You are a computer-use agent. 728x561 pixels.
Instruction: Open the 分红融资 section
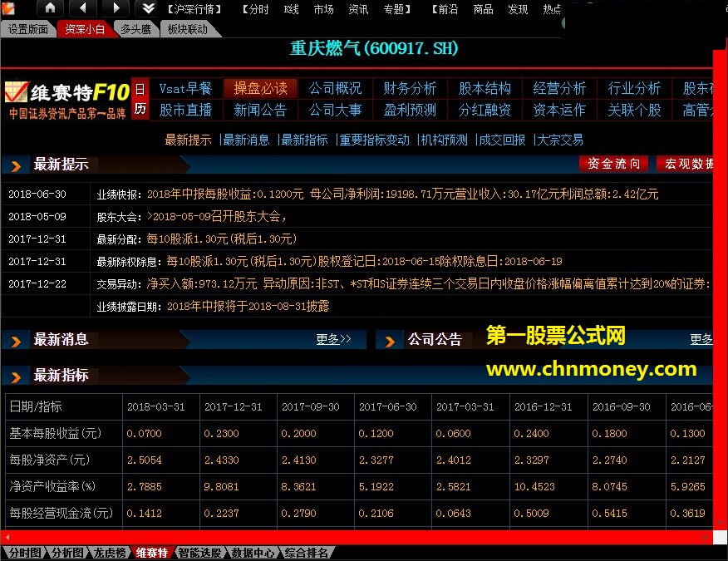coord(485,110)
